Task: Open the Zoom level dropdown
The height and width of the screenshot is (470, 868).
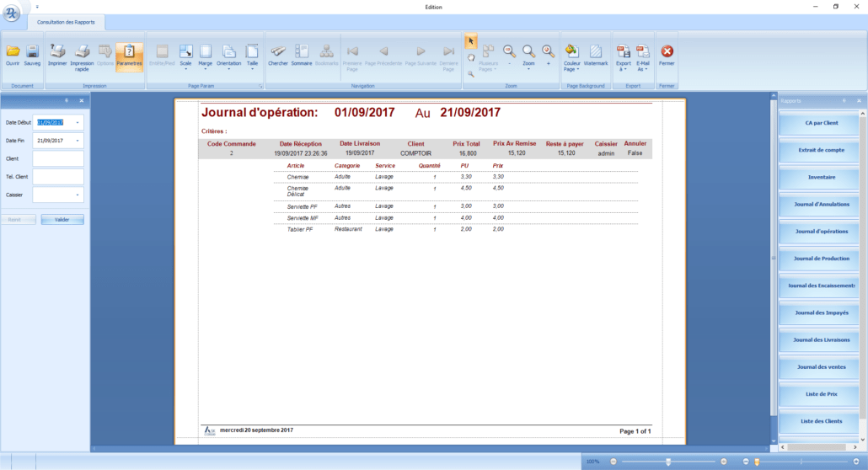Action: 528,57
